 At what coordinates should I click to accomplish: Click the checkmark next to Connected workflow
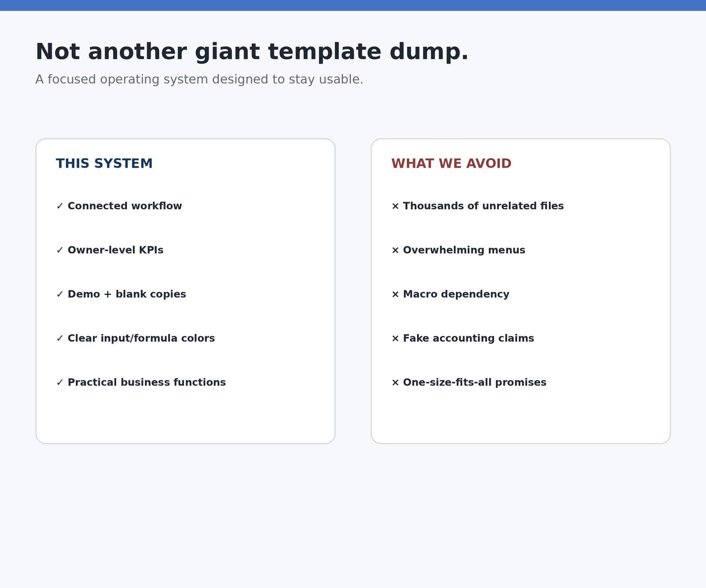click(x=59, y=206)
